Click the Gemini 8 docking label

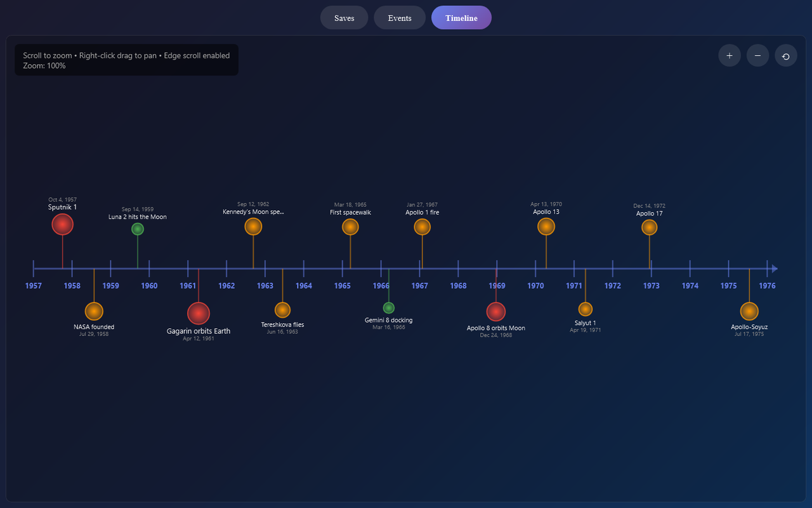(x=389, y=320)
